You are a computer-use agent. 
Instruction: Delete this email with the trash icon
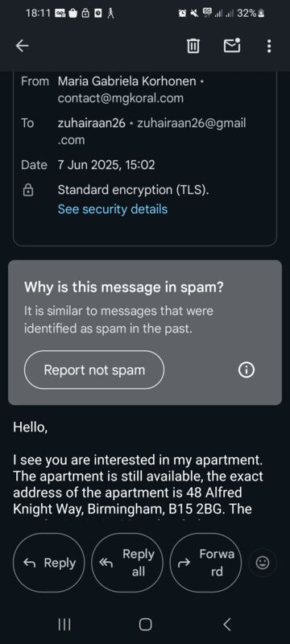tap(193, 46)
